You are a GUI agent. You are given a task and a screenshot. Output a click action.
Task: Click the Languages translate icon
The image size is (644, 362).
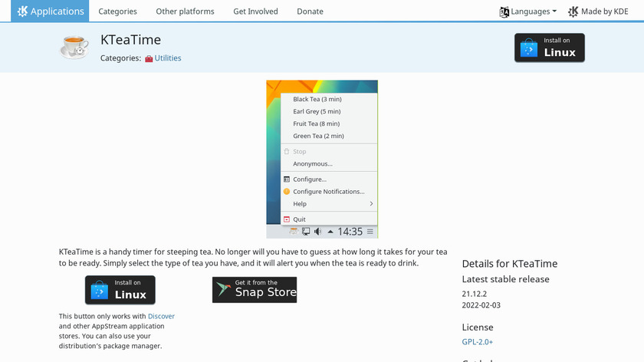tap(504, 12)
